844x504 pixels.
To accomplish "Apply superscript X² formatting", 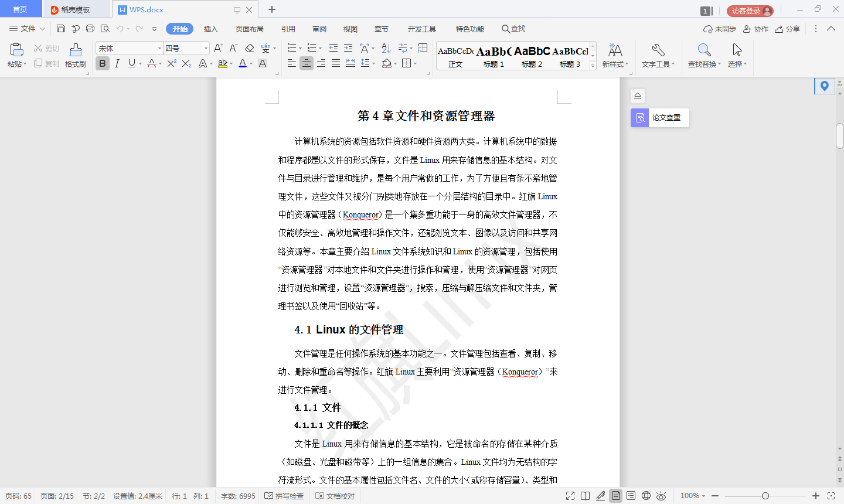I will click(x=171, y=63).
